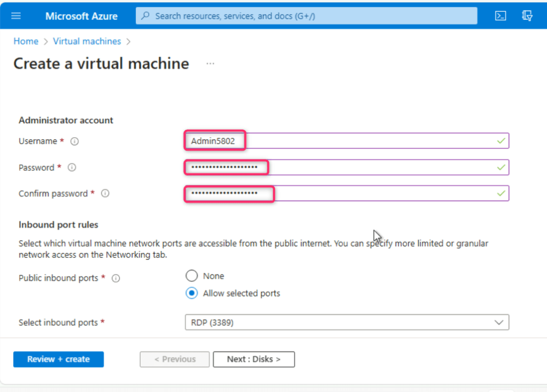Open the ellipsis menu beside page title
Image resolution: width=547 pixels, height=392 pixels.
coord(210,64)
